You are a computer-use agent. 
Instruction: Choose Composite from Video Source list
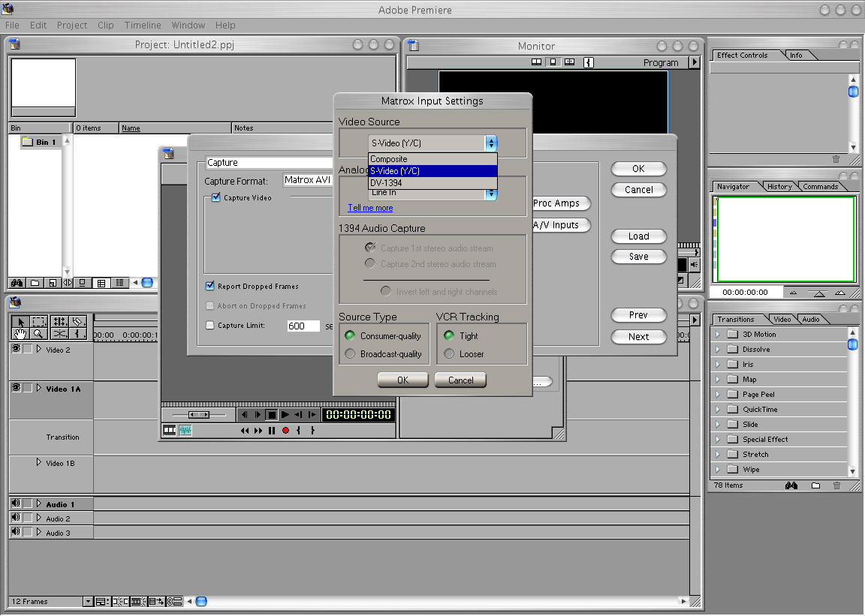pos(433,159)
